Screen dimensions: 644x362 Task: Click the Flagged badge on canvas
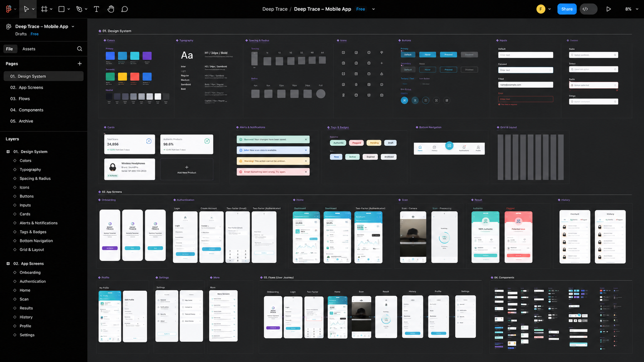[x=357, y=143]
